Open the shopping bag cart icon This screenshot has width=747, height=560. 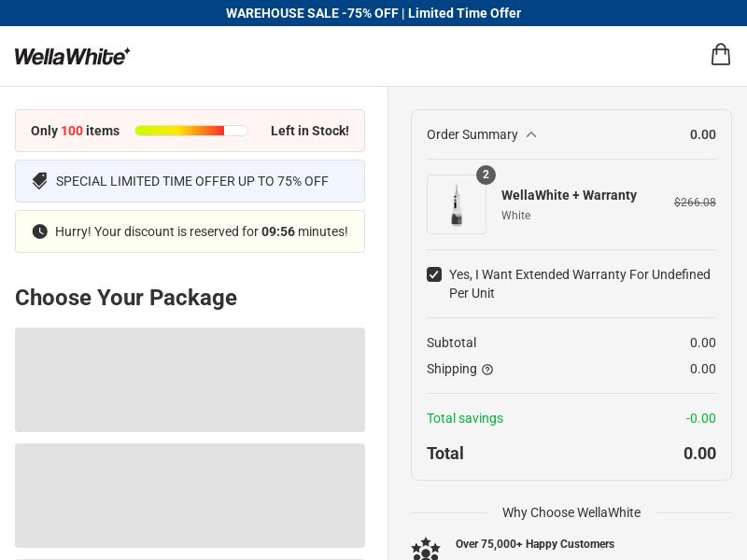720,54
